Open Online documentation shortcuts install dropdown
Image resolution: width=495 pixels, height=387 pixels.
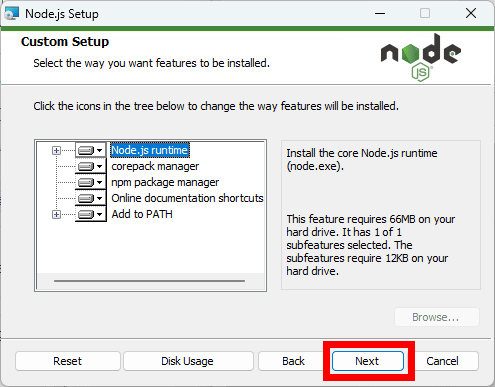[91, 198]
